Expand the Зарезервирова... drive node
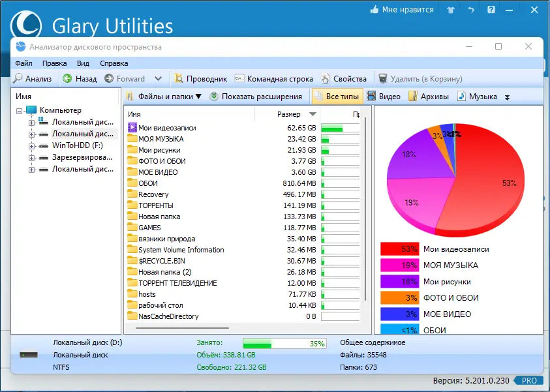This screenshot has width=550, height=392. [x=31, y=158]
